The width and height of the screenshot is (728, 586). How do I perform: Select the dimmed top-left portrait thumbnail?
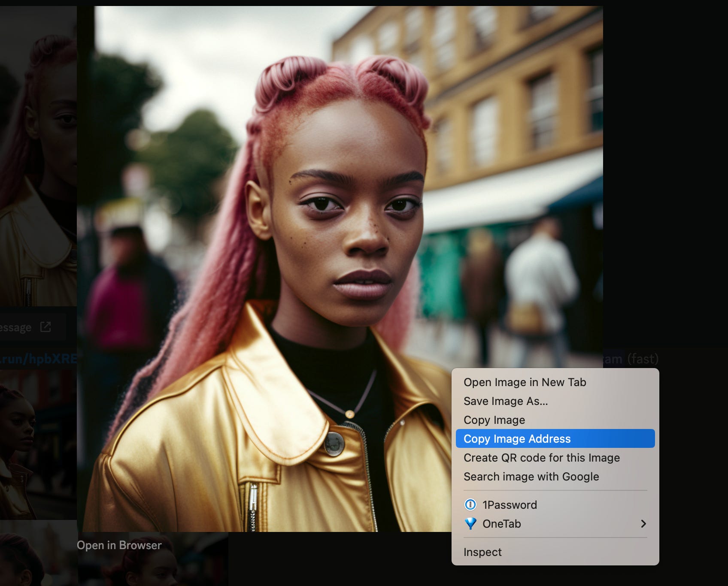[38, 154]
